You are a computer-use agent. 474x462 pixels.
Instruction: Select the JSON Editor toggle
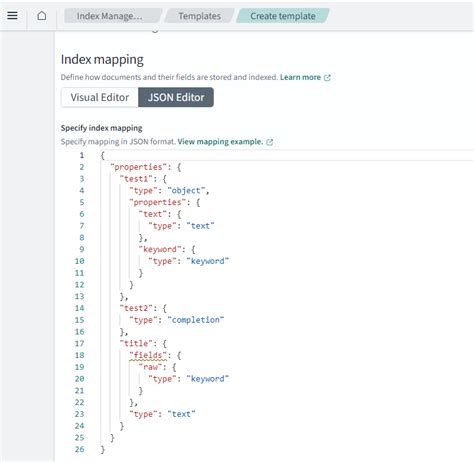click(176, 97)
